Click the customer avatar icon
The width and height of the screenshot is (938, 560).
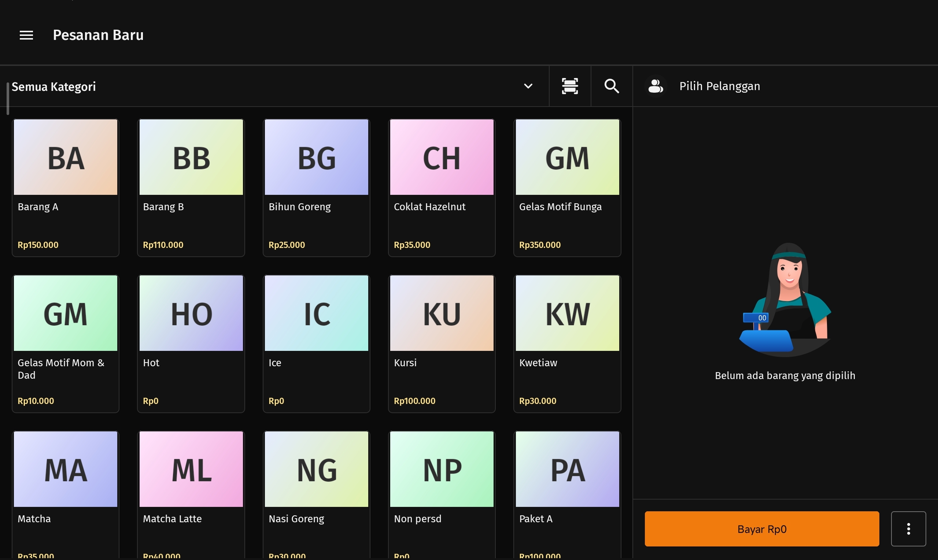(655, 86)
